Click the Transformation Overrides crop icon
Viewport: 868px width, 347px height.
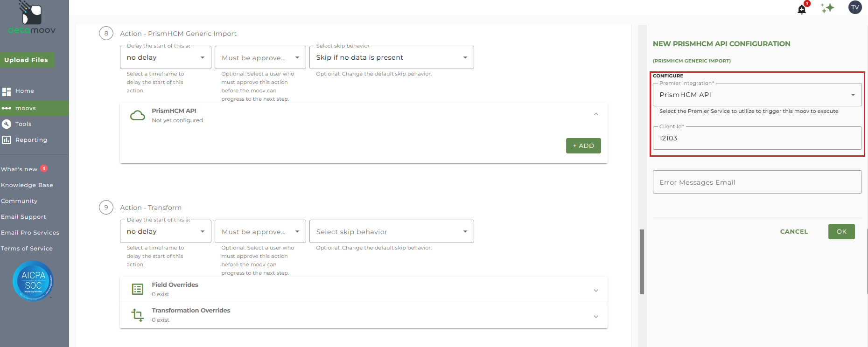point(137,315)
